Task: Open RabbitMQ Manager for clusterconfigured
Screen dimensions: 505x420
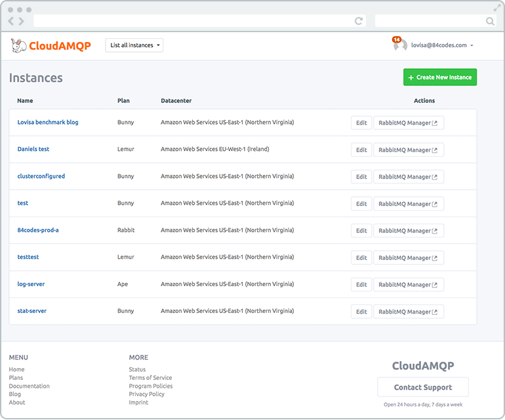Action: point(409,177)
